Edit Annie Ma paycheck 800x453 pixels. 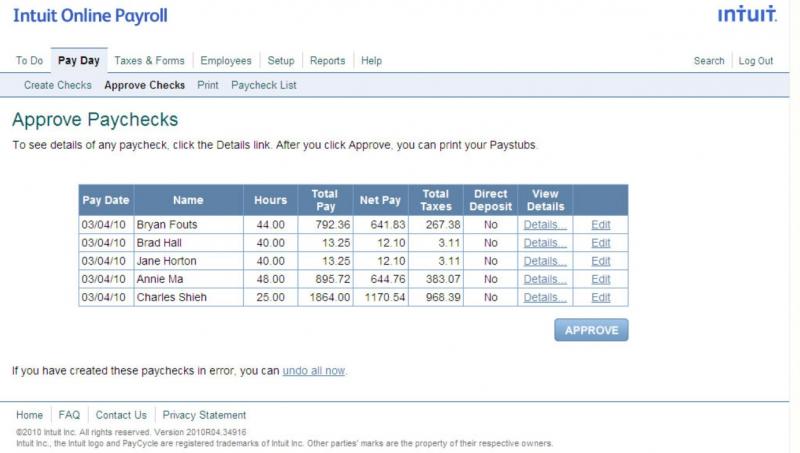point(601,280)
